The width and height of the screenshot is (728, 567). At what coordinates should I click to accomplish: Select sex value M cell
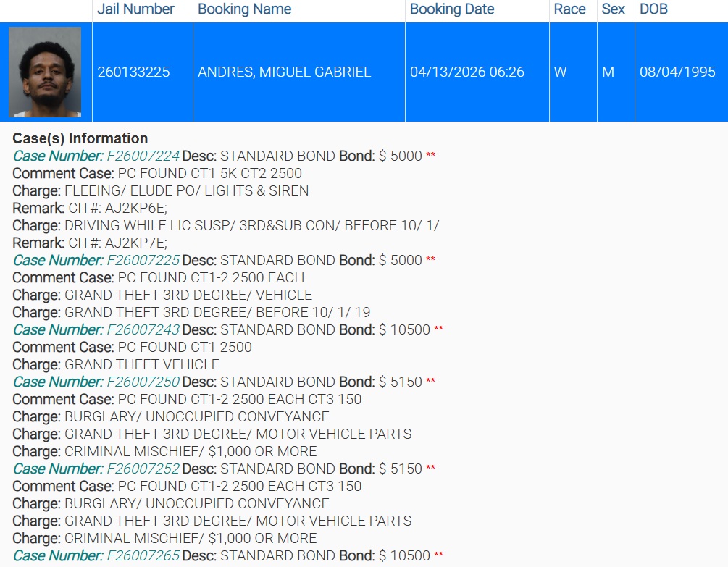point(616,72)
